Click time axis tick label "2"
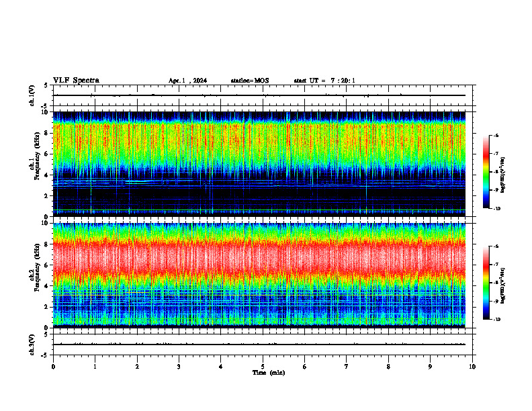Screen dimensions: 532x411 pos(137,367)
